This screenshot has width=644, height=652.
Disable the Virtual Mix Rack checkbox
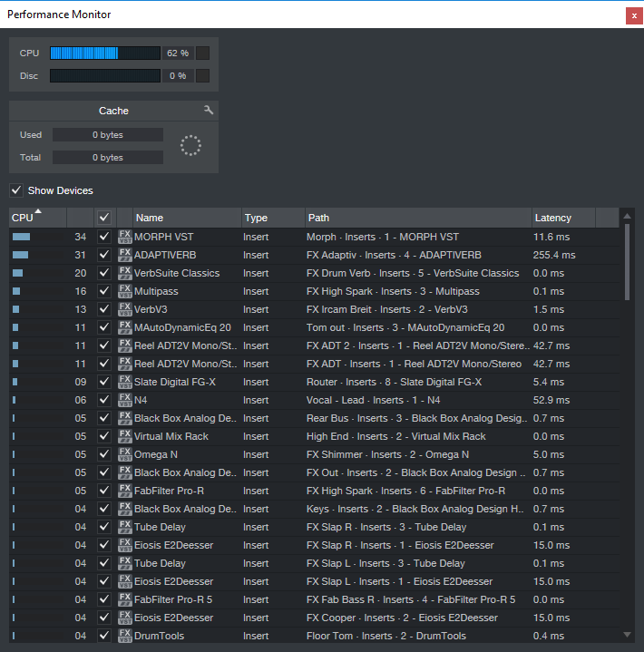coord(104,436)
